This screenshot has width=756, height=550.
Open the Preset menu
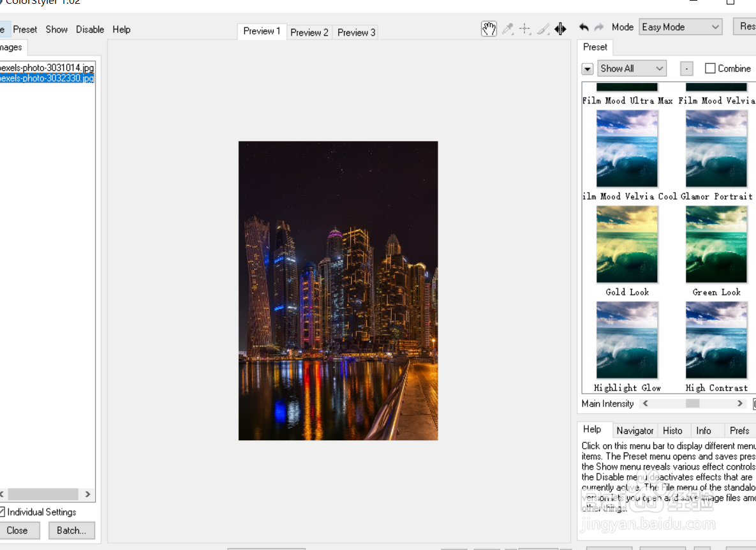[x=25, y=29]
